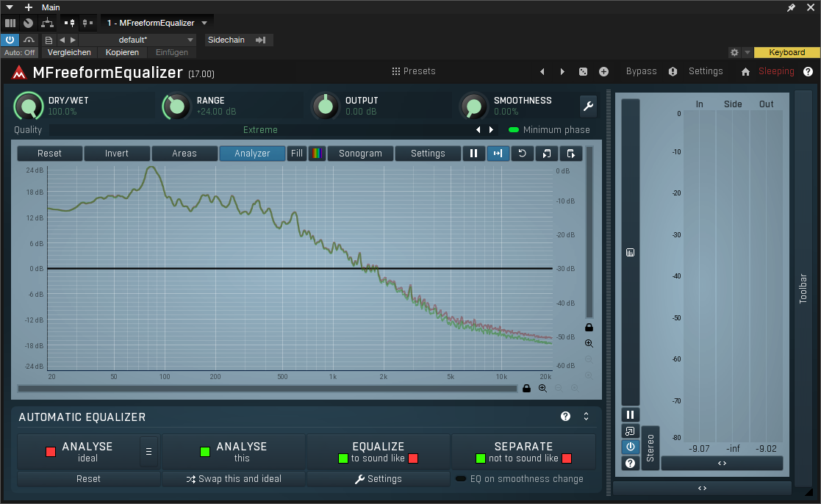This screenshot has width=821, height=504.
Task: Select the Areas tab in graph toolbar
Action: pos(184,154)
